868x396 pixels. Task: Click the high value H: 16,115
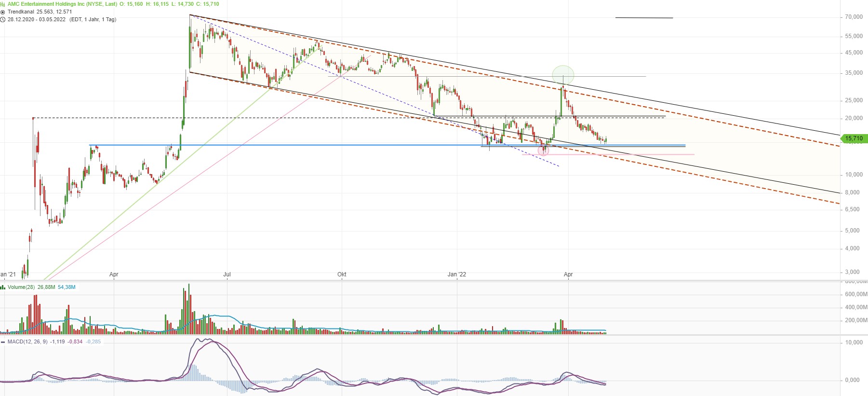[x=158, y=4]
